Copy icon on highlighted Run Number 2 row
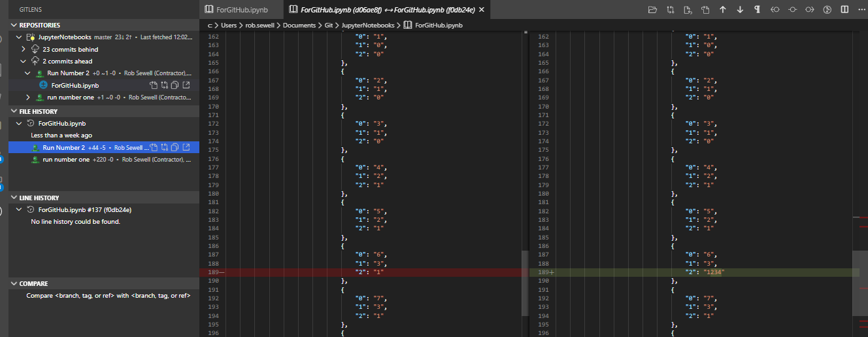868x337 pixels. coord(175,147)
